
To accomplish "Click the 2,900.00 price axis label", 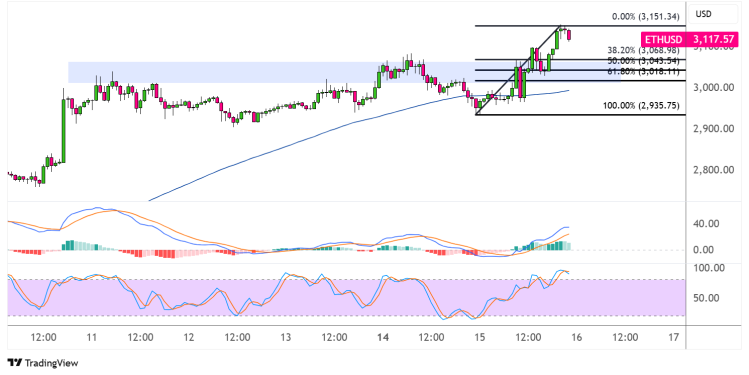I will click(x=714, y=129).
